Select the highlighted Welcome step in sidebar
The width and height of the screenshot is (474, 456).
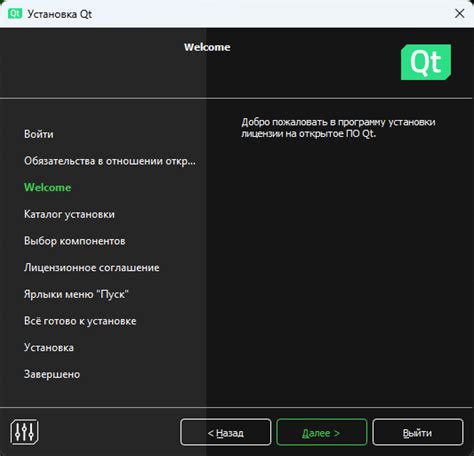47,187
